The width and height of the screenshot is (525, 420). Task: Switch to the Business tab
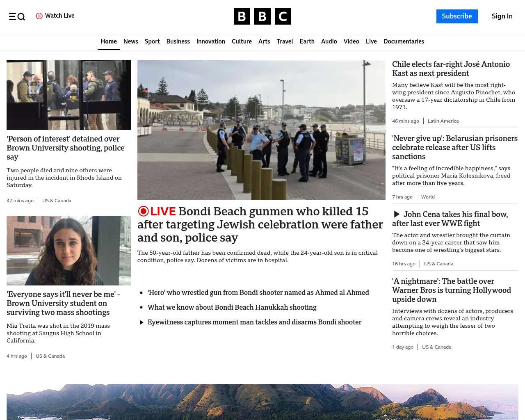[x=178, y=41]
